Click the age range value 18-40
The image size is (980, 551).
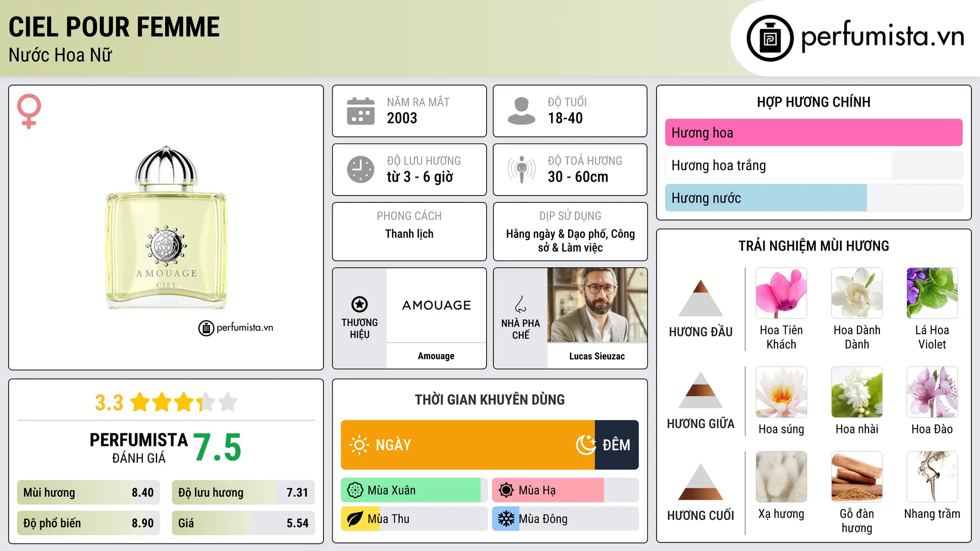[565, 118]
